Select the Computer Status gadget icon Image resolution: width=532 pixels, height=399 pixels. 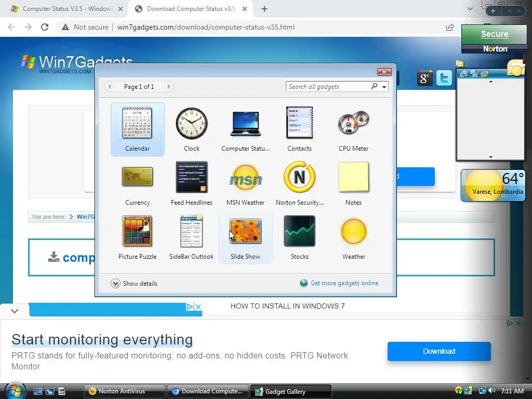coord(245,124)
